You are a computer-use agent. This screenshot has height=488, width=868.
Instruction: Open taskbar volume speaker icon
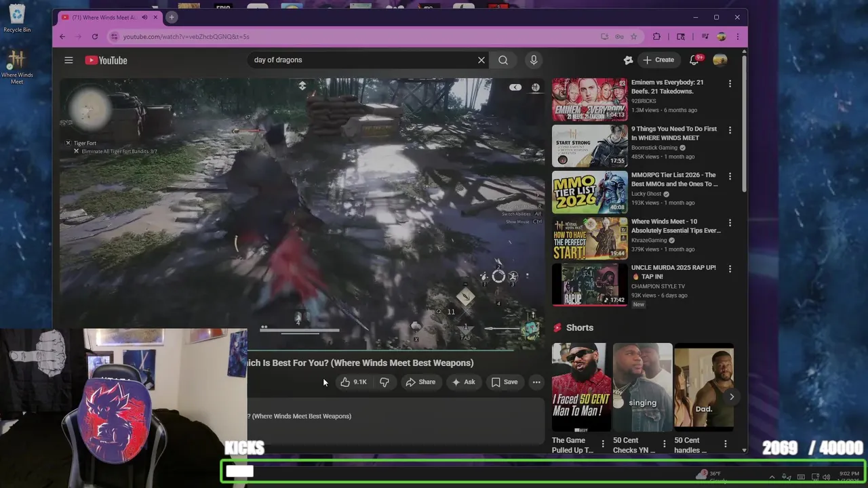click(x=826, y=477)
